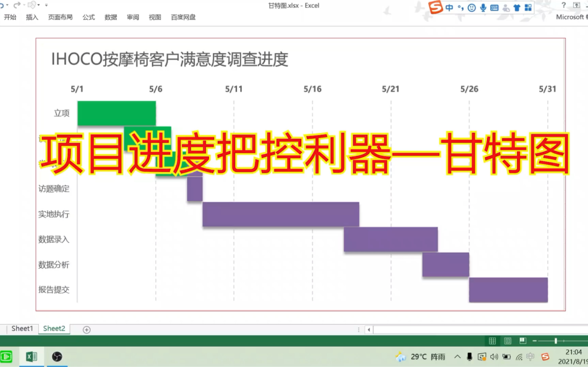588x367 pixels.
Task: Open the weather widget showing 29°C 阵雨
Action: coord(421,357)
